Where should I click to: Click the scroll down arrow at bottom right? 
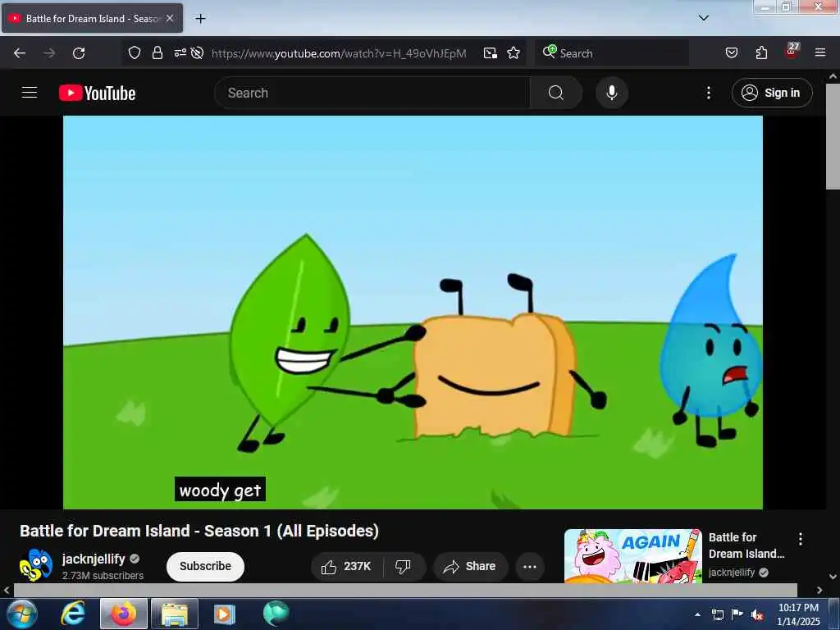tap(833, 577)
